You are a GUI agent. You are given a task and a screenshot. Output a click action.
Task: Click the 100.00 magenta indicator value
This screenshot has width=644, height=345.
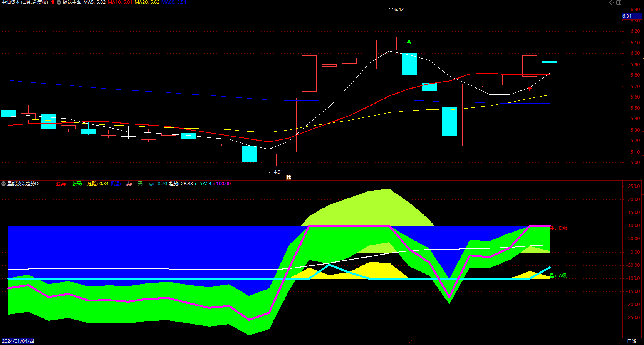223,184
